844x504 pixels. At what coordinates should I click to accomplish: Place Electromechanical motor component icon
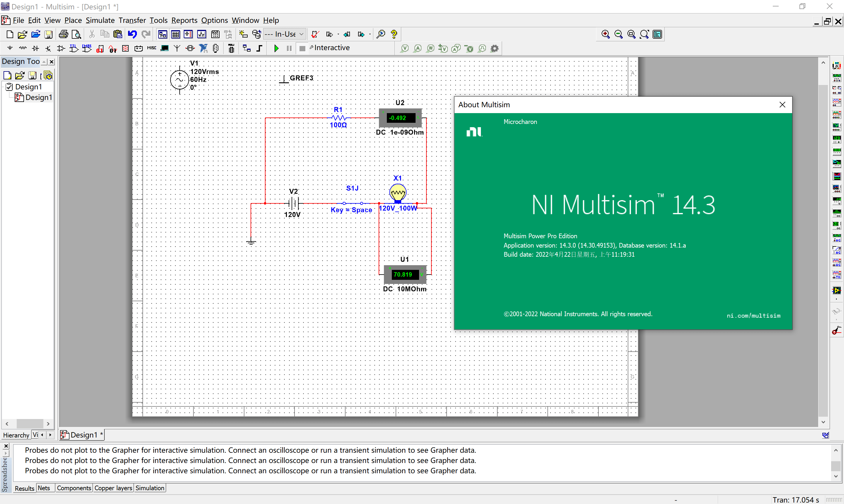[190, 48]
